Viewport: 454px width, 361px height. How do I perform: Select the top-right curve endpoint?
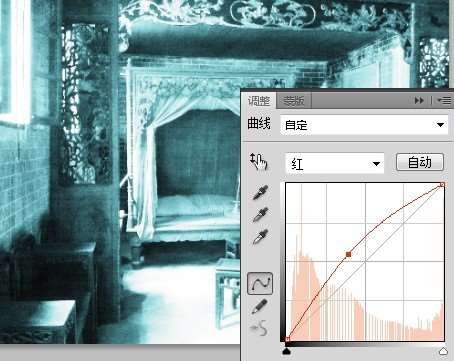(442, 184)
